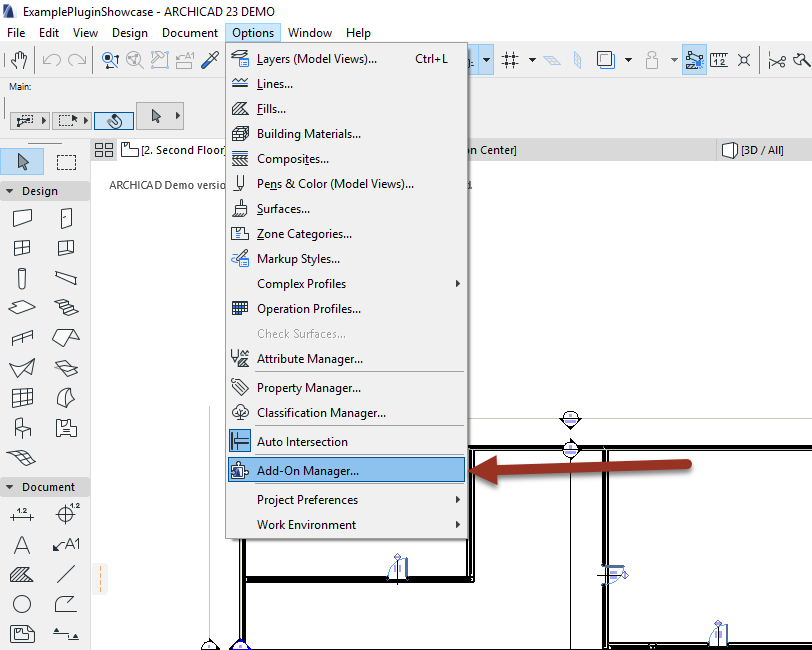Select the Wall tool

click(x=22, y=218)
